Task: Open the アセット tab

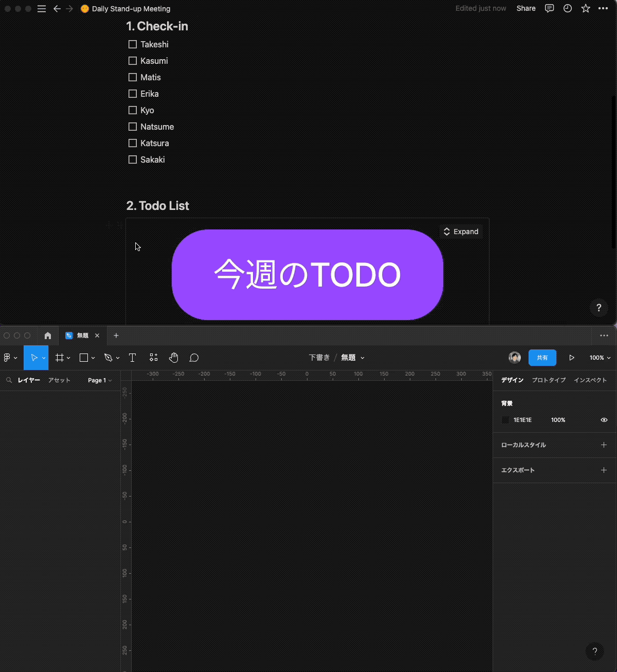Action: coord(59,380)
